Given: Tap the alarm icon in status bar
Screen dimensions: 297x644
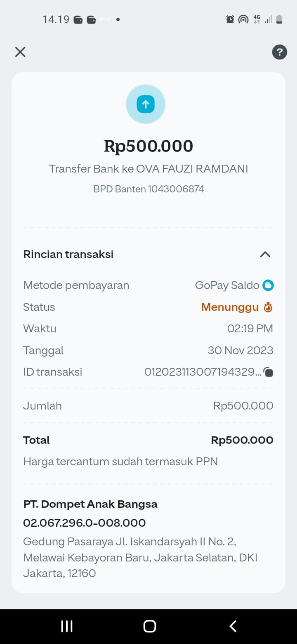Looking at the screenshot, I should point(230,19).
